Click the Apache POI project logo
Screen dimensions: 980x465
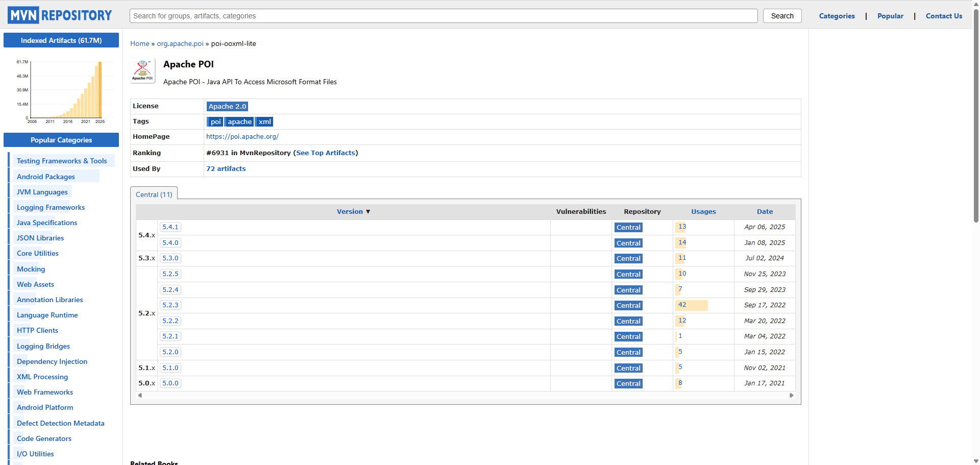tap(143, 71)
